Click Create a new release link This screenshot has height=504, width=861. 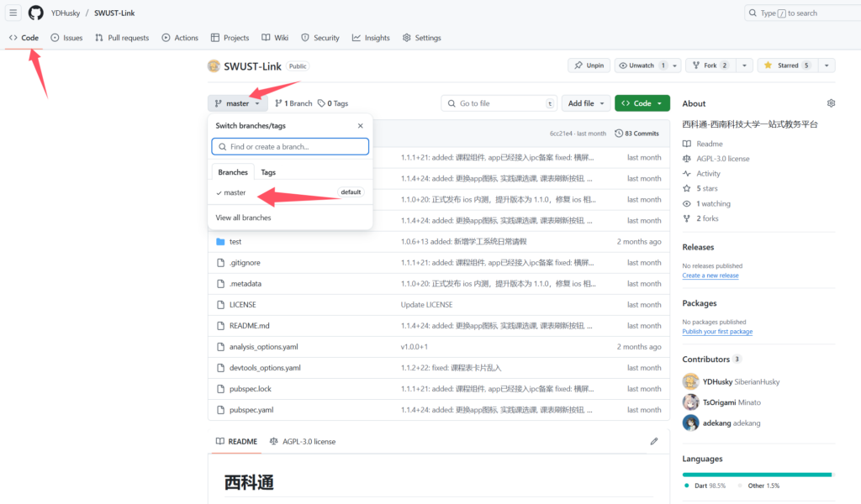[710, 276]
